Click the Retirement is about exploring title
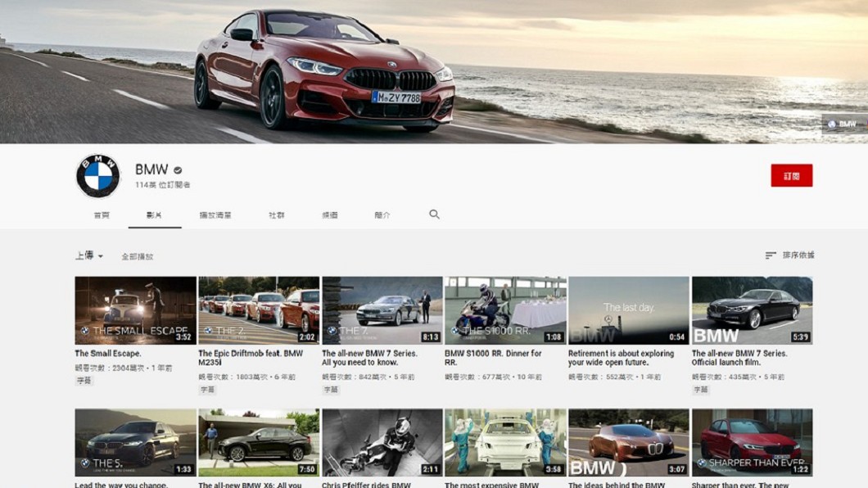The width and height of the screenshot is (868, 488). click(x=621, y=358)
